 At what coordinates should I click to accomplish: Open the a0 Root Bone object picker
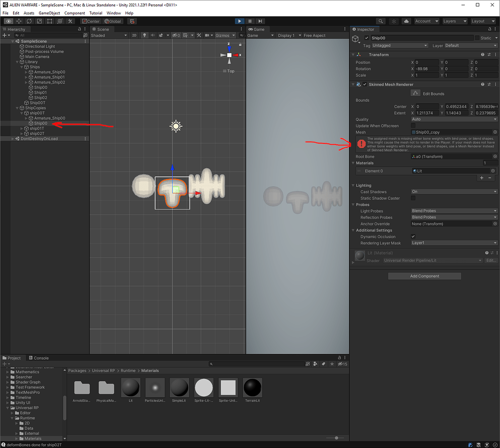coord(495,156)
